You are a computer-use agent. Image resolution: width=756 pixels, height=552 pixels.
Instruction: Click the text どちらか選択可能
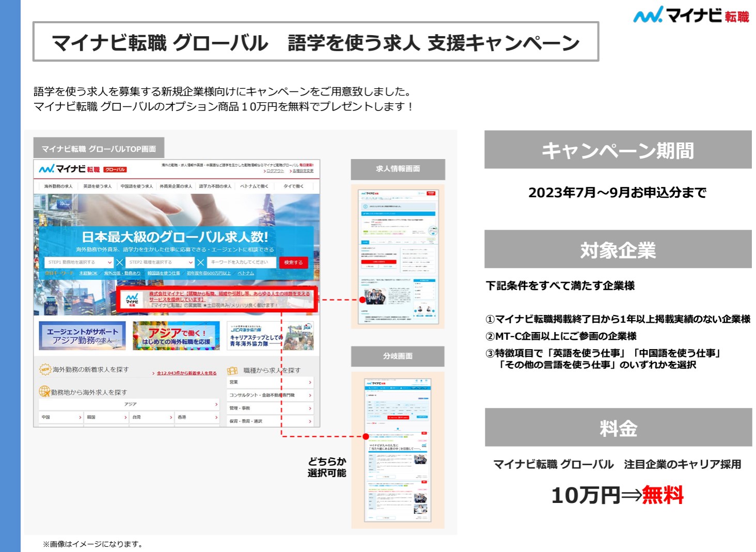click(327, 467)
